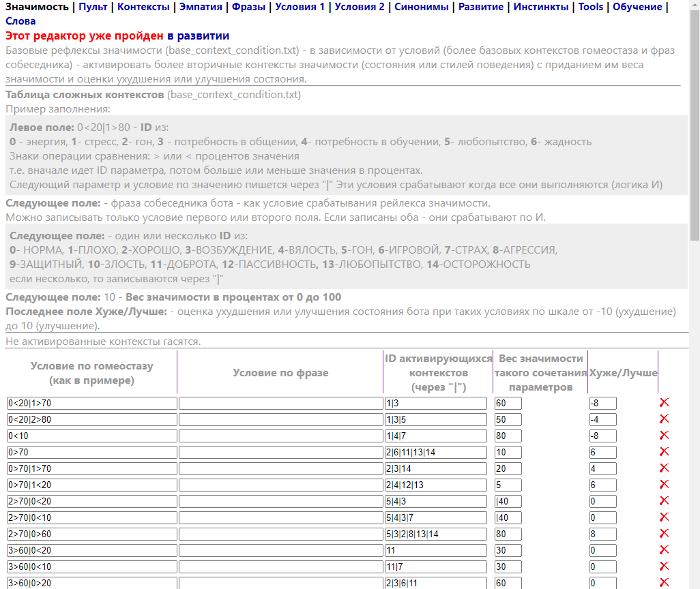Remove the 0<10 condition row
The image size is (700, 589).
664,436
